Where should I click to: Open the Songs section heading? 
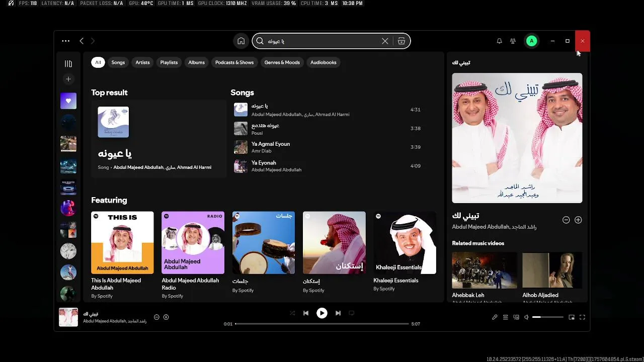(x=242, y=93)
